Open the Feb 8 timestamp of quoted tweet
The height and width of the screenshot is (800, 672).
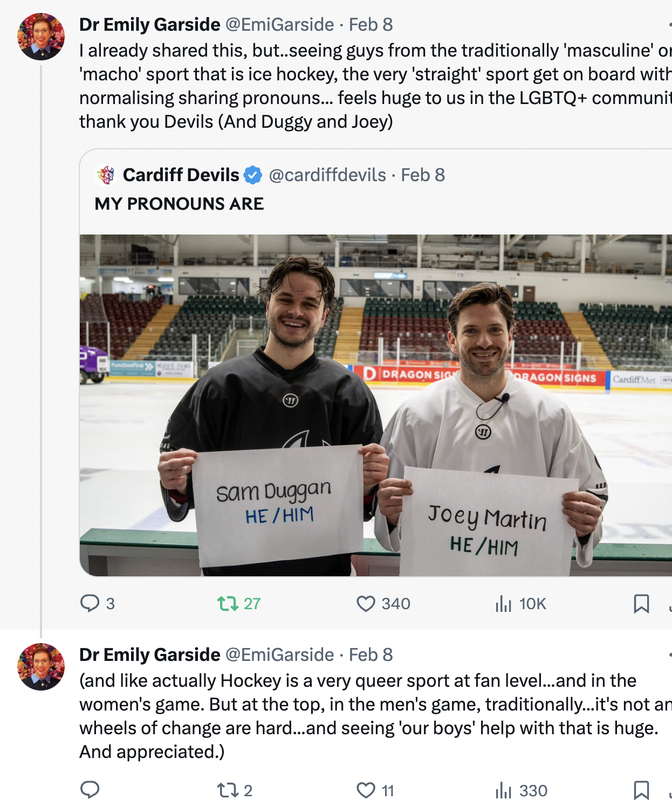(x=423, y=175)
